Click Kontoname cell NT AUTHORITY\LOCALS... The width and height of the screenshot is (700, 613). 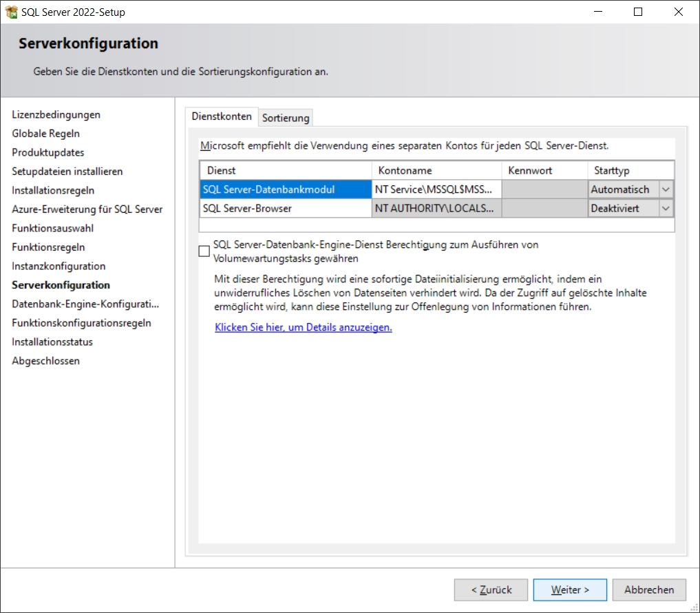click(436, 208)
